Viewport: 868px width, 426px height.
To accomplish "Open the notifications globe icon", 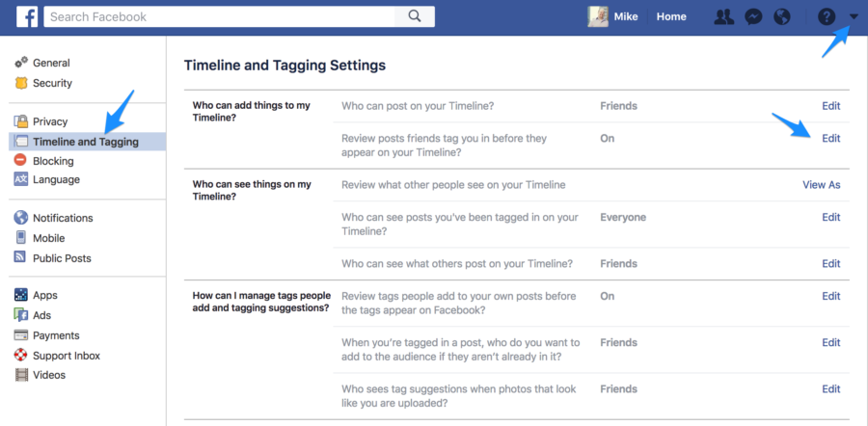I will (x=782, y=16).
